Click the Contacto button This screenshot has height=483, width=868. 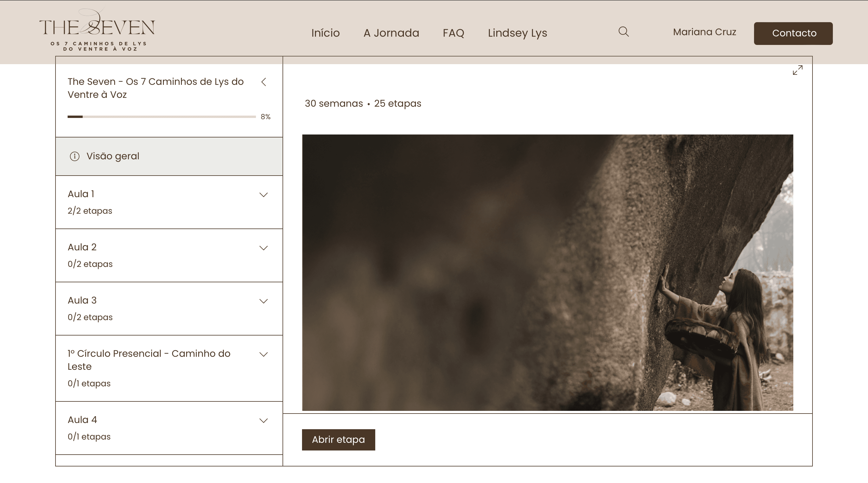click(793, 33)
